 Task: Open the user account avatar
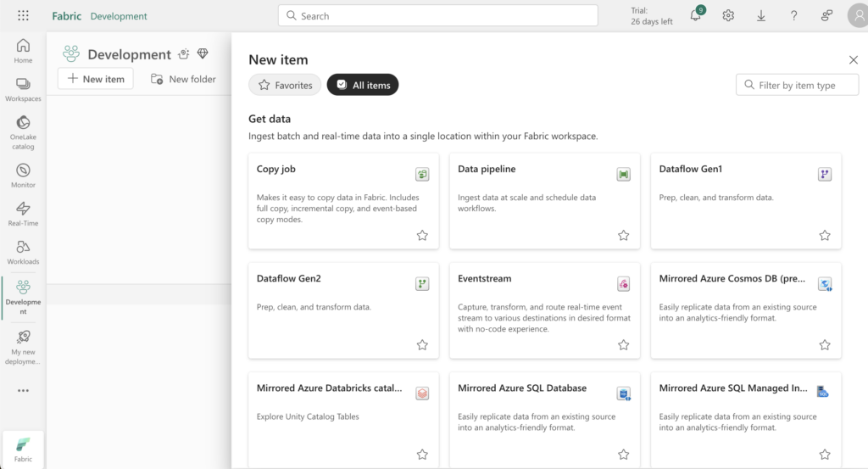[x=858, y=15]
